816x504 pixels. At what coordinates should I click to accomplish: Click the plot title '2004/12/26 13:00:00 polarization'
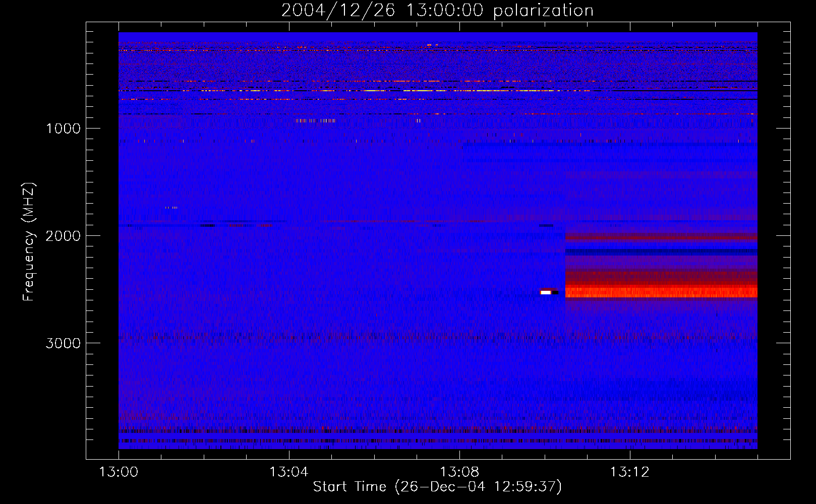(437, 10)
